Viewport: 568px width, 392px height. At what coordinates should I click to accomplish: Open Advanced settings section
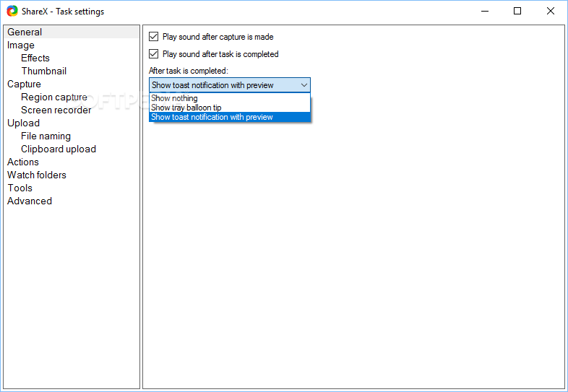point(30,201)
